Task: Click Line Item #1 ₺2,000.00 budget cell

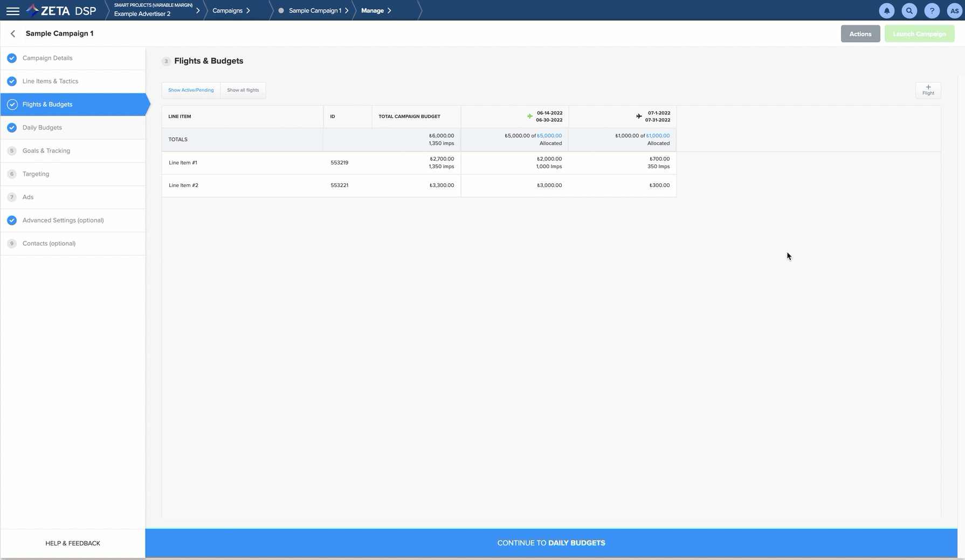Action: point(549,159)
